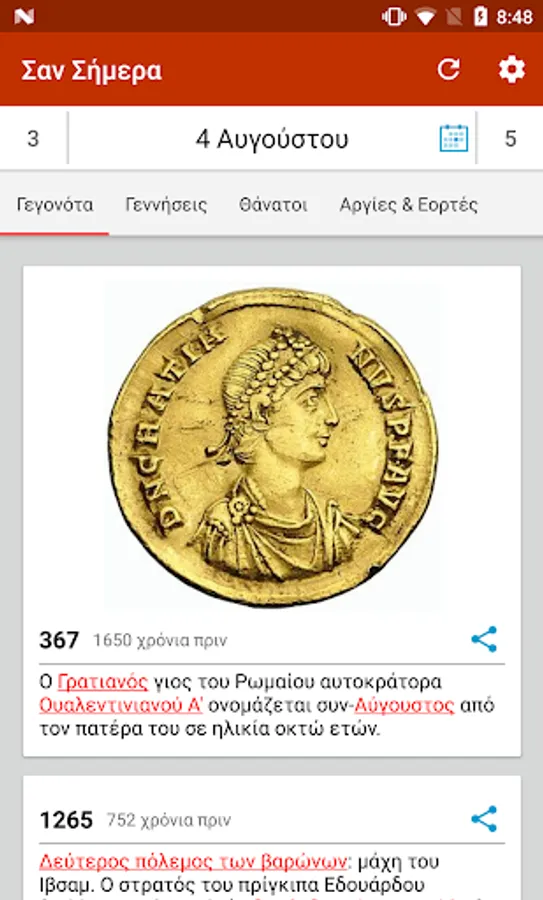This screenshot has height=900, width=543.
Task: Tap the 4 Αυγούστου date title
Action: 272,139
